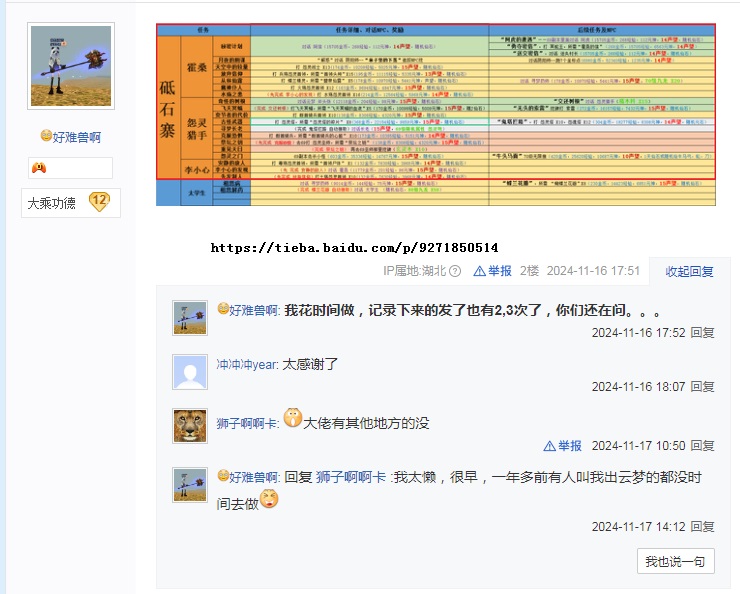The width and height of the screenshot is (740, 594).
Task: Click the smiley icon before 好难兽啊 in first reply
Action: [223, 309]
